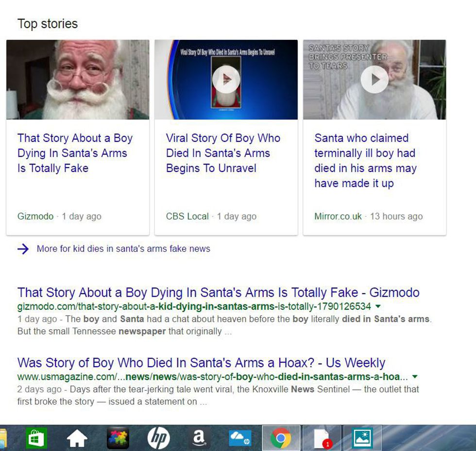The height and width of the screenshot is (451, 476).
Task: Expand the gizmodo.com result URL dropdown arrow
Action: tap(378, 307)
